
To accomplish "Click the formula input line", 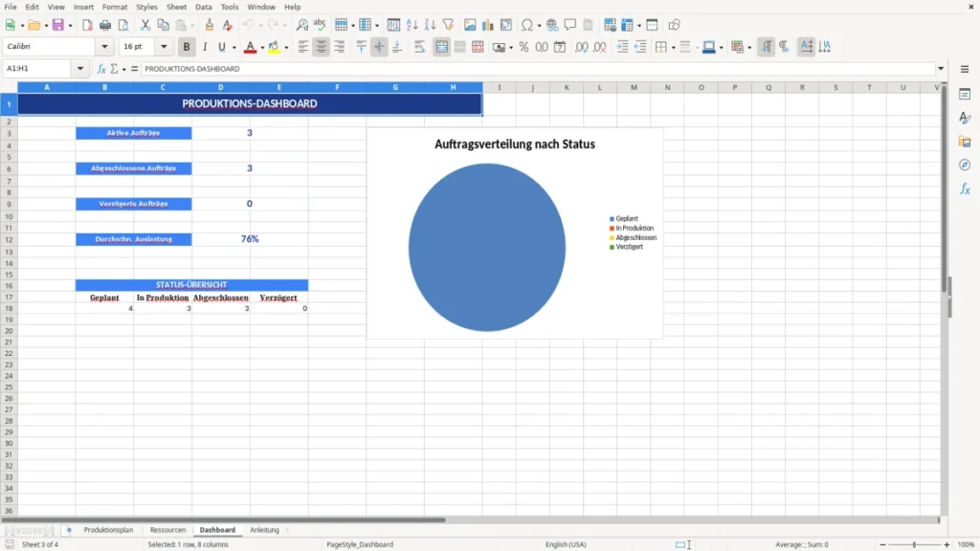I will coord(538,69).
